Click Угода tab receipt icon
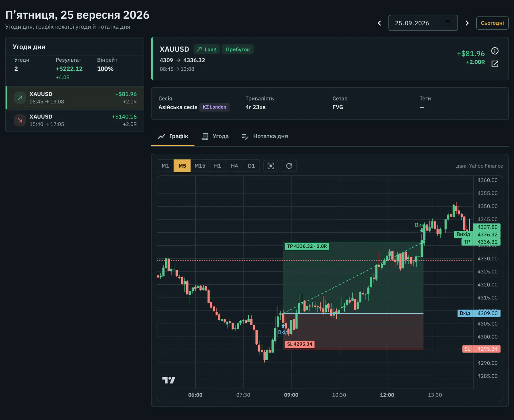 205,136
